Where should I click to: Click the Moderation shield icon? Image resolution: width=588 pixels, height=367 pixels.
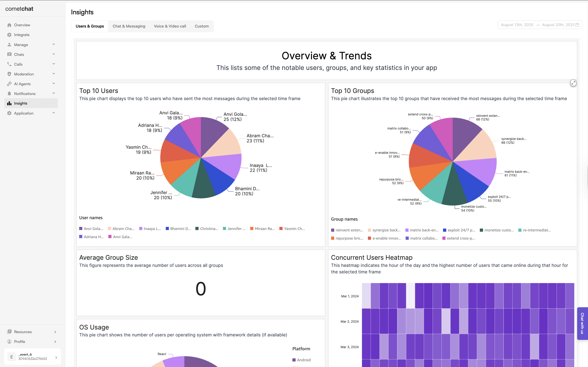click(x=9, y=74)
